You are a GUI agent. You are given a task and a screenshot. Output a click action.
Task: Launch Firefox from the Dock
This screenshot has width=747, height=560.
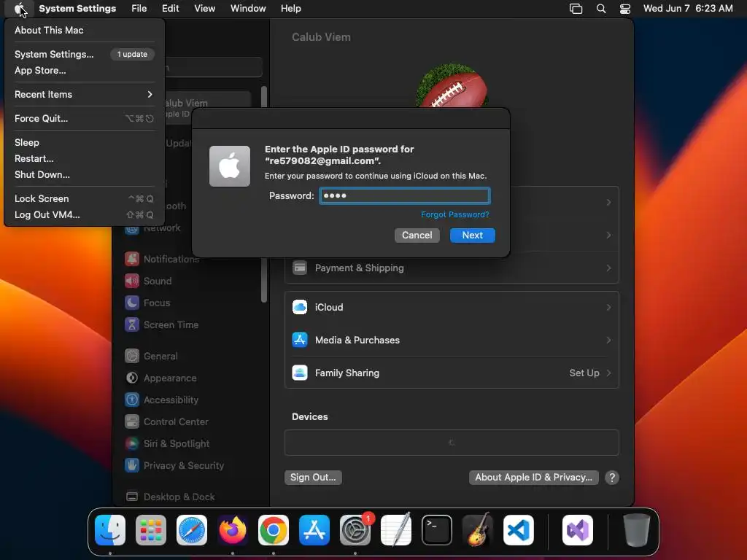pos(233,530)
